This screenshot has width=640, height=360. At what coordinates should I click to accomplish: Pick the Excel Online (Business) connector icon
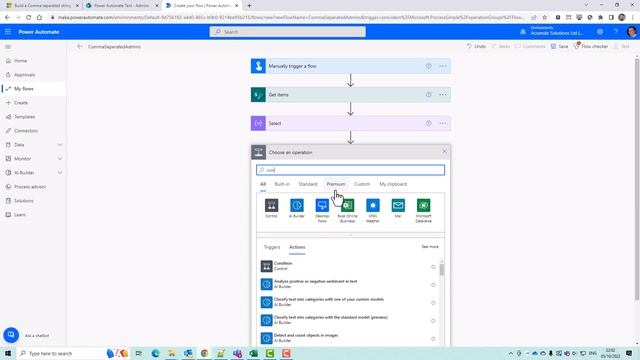pos(347,205)
